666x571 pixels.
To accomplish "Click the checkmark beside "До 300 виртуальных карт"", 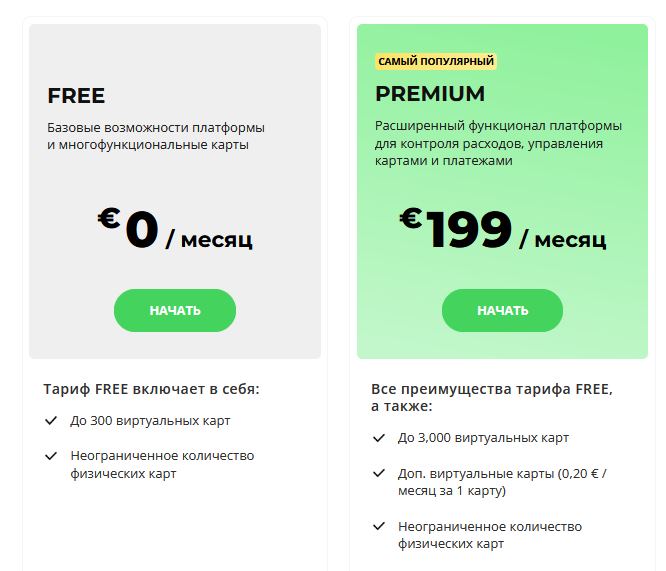I will pos(51,421).
